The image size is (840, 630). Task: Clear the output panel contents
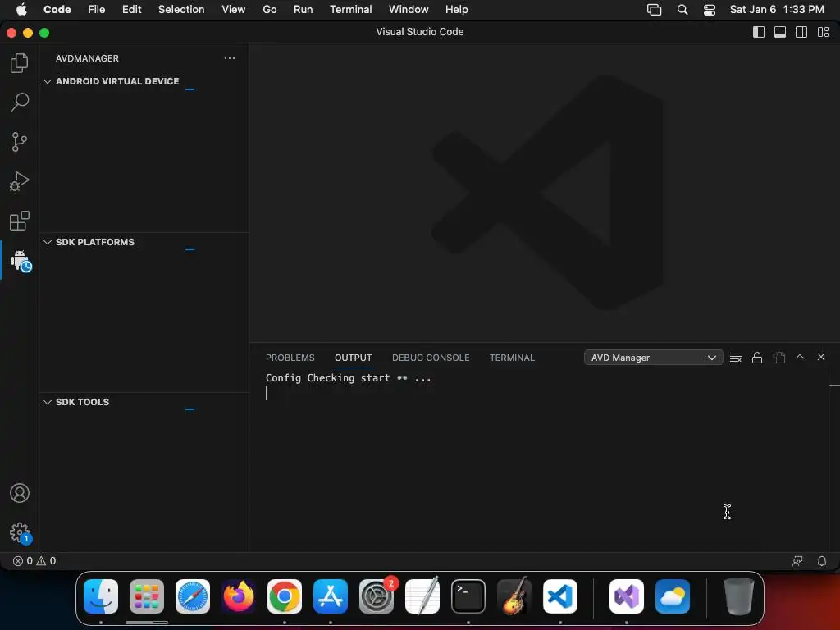pos(736,358)
